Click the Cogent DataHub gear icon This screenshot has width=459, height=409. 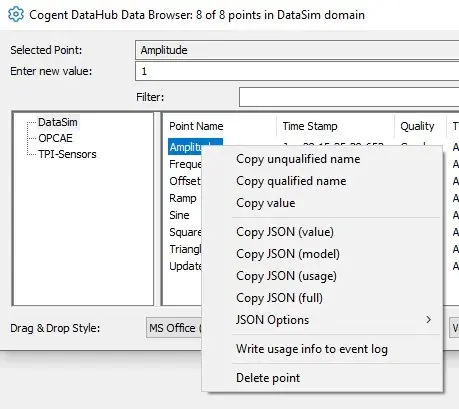(16, 15)
